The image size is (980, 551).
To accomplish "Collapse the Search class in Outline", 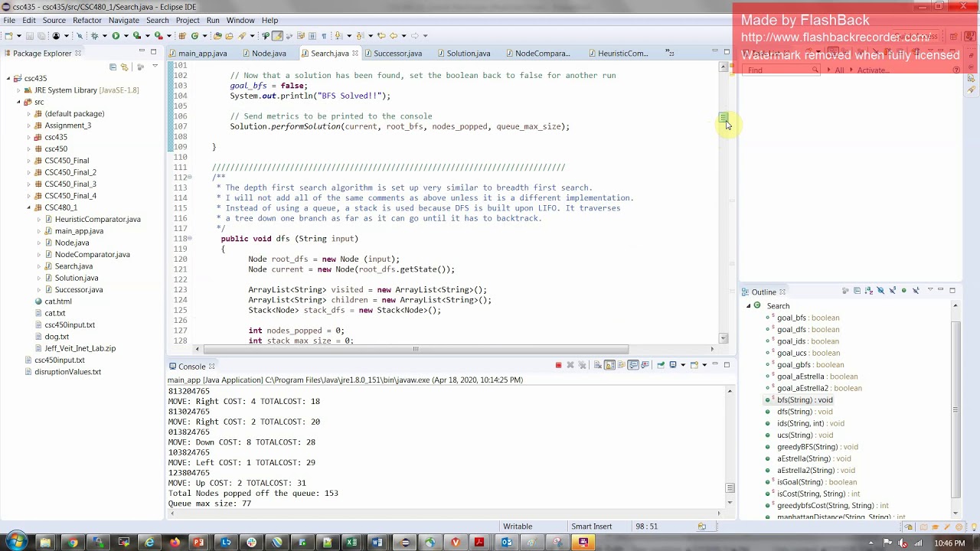I will pos(748,306).
